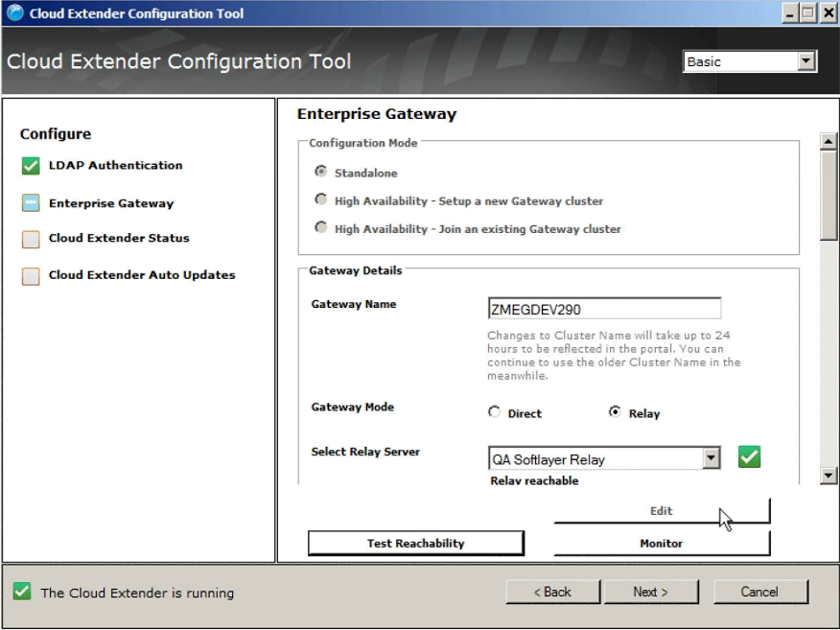Click the green Relay reachable checkmark

[x=749, y=456]
